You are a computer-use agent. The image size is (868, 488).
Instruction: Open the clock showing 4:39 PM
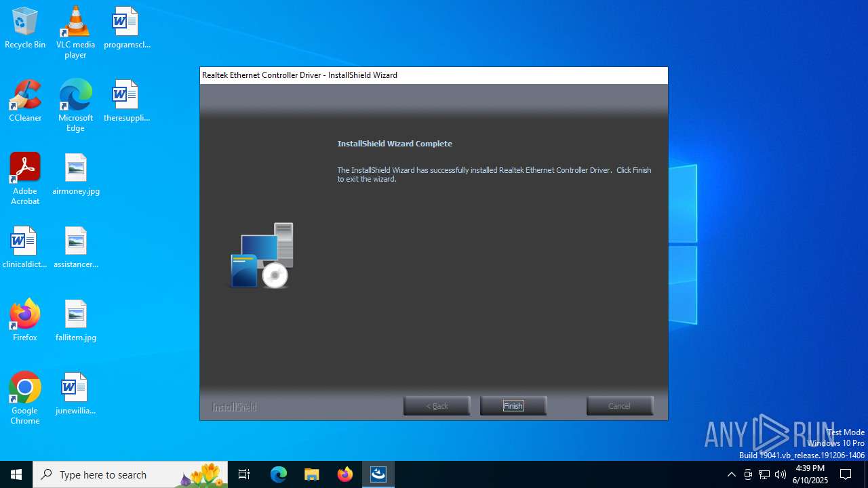click(810, 474)
